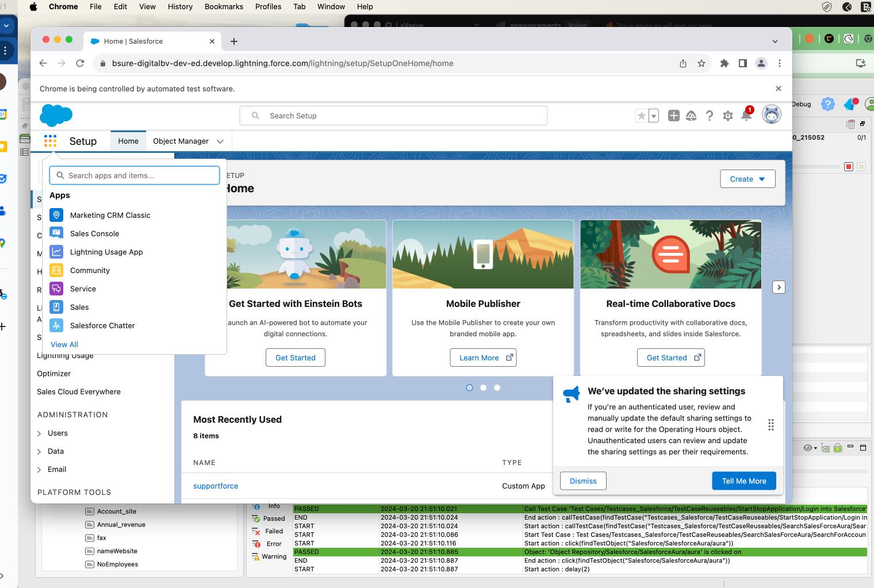Open the History menu in menu bar

[x=180, y=6]
